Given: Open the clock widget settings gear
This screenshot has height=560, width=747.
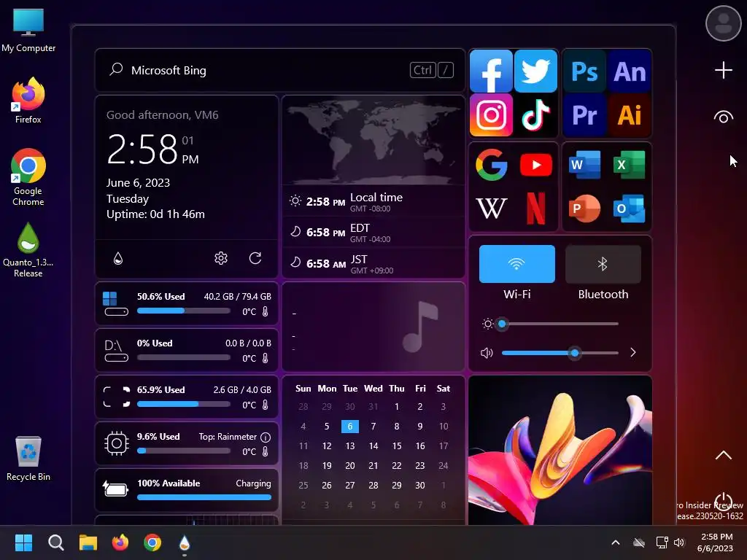Looking at the screenshot, I should point(220,258).
